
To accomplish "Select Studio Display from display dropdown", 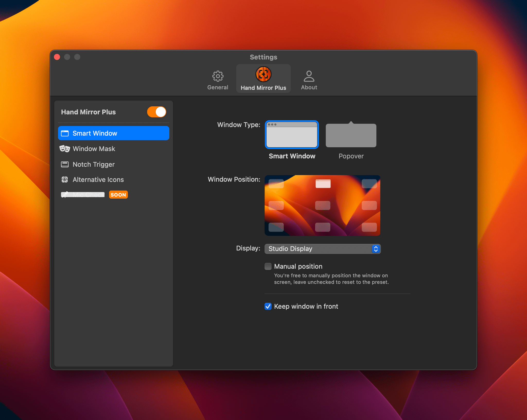I will [322, 248].
